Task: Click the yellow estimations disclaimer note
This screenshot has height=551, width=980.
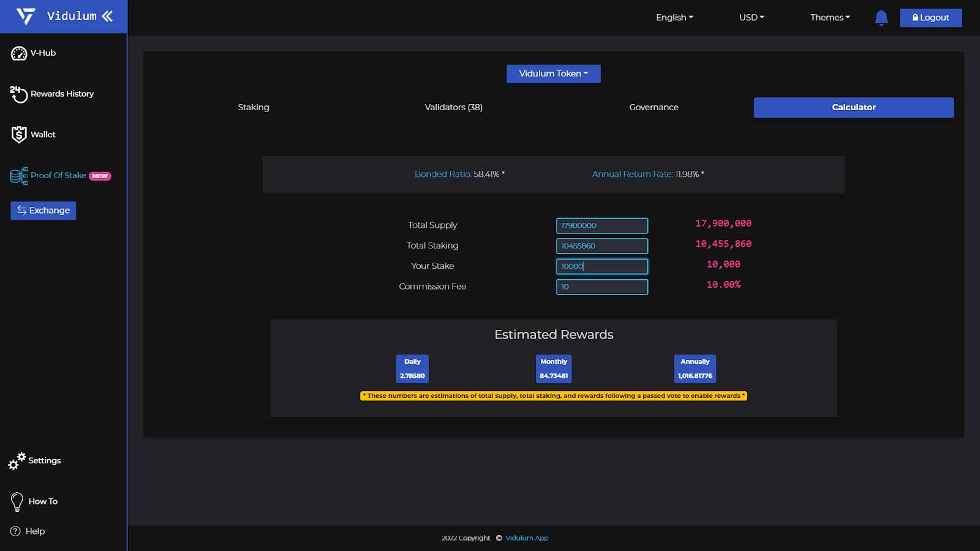Action: (554, 396)
